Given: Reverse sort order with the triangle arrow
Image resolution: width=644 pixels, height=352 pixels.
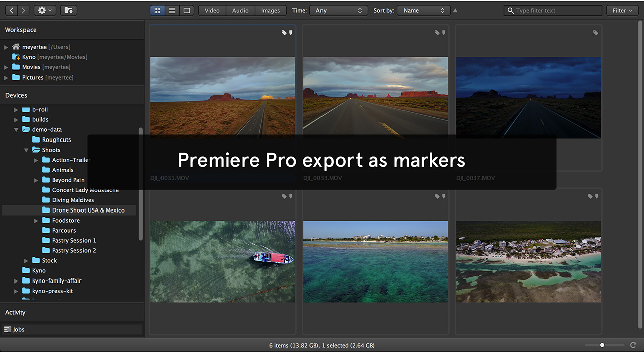Looking at the screenshot, I should pyautogui.click(x=455, y=10).
